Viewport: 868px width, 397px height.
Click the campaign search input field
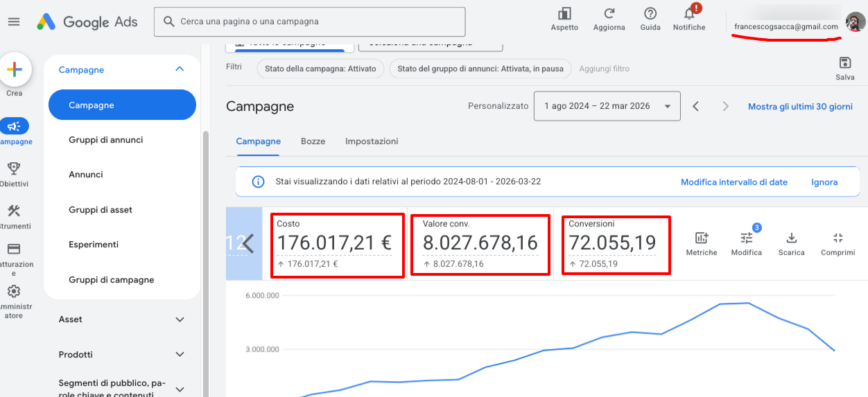point(319,21)
